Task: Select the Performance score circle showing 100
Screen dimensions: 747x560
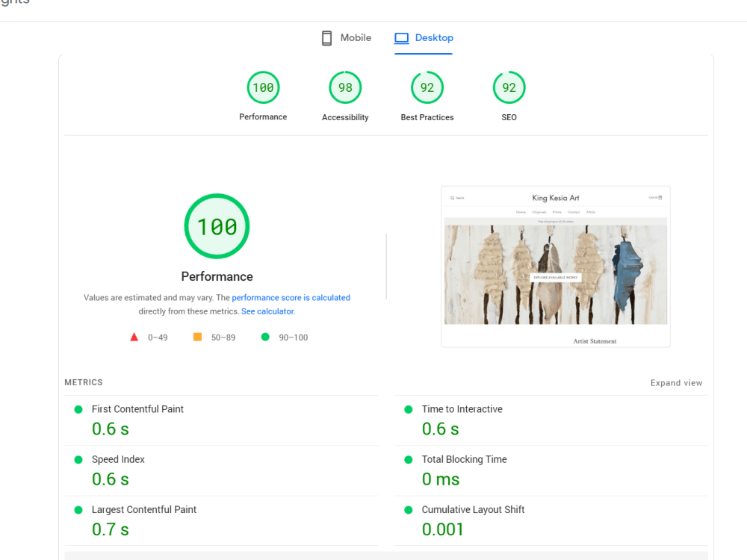Action: click(263, 87)
